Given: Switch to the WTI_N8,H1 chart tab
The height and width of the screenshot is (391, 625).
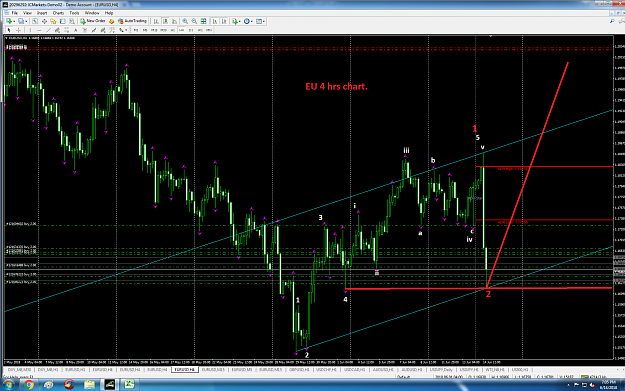Looking at the screenshot, I should pyautogui.click(x=495, y=370).
